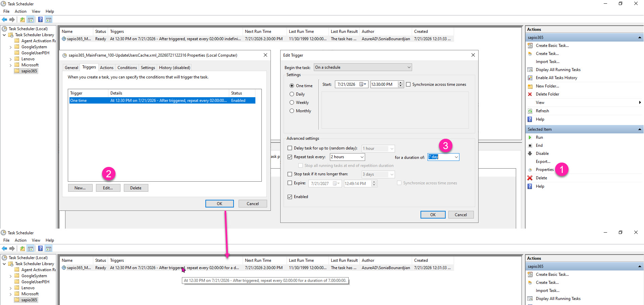Switch to the Settings tab
Image resolution: width=644 pixels, height=305 pixels.
pos(148,68)
